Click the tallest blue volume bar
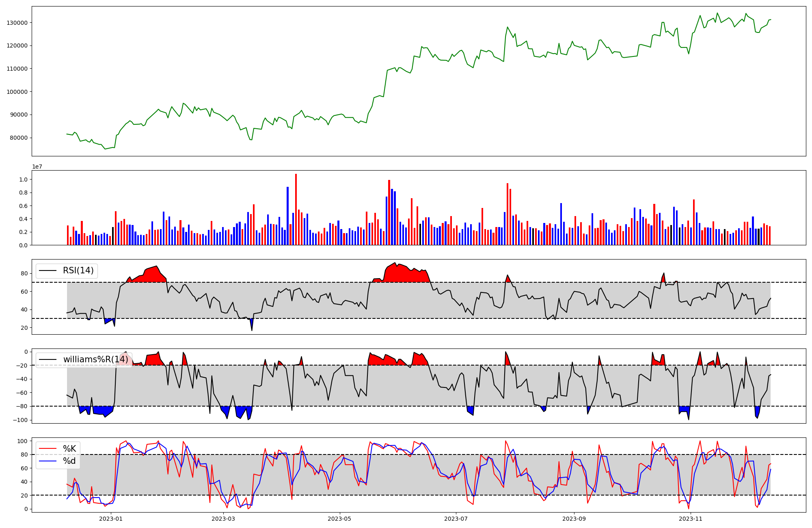Screen dimensions: 812x528 (x=287, y=216)
